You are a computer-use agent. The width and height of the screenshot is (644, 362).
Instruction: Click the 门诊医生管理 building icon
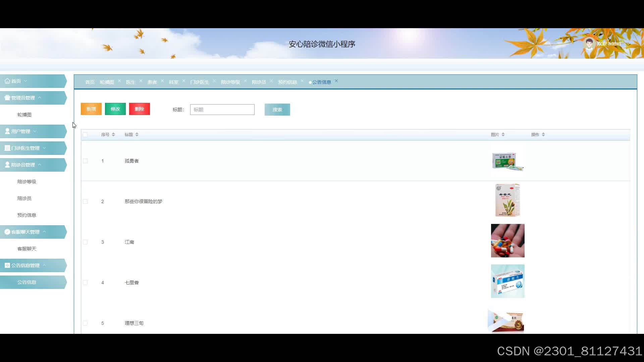(7, 148)
